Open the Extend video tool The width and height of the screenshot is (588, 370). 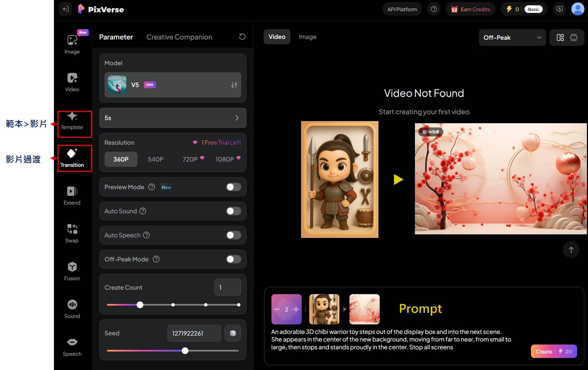click(x=72, y=195)
